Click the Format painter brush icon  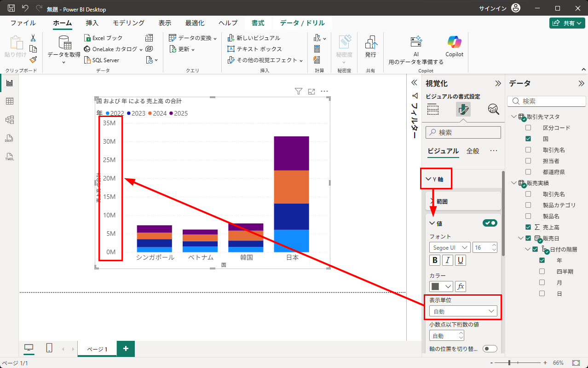(33, 59)
